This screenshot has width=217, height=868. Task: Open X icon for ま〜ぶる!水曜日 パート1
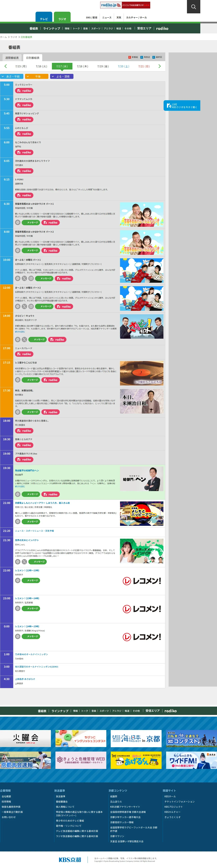click(x=24, y=278)
